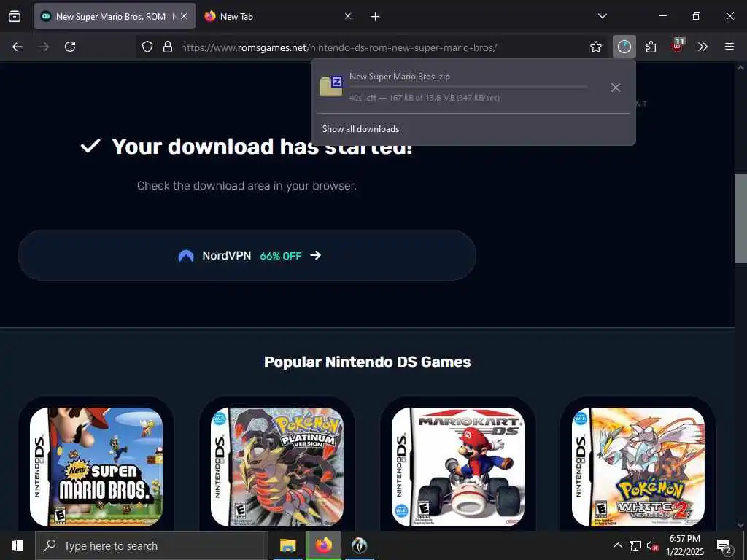Image resolution: width=747 pixels, height=560 pixels.
Task: Click the taskbar search box
Action: [152, 545]
